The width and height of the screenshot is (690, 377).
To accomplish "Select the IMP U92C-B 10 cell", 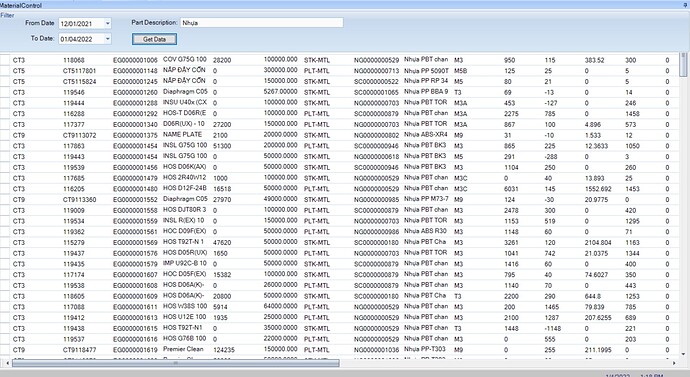I will coord(185,263).
